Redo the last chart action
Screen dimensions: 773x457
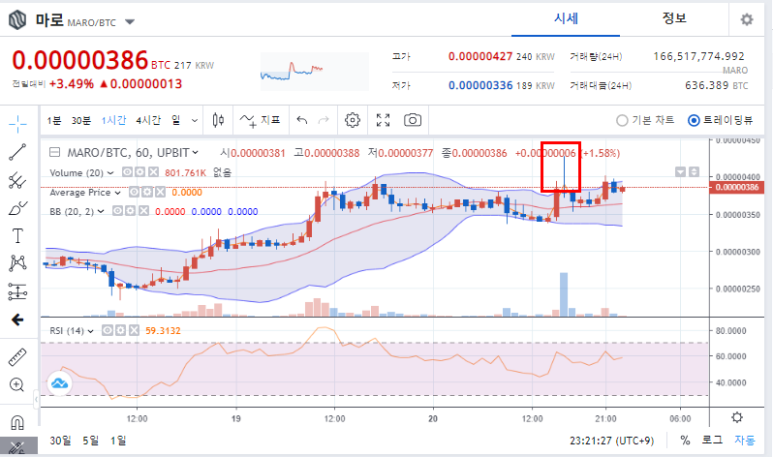(x=323, y=120)
